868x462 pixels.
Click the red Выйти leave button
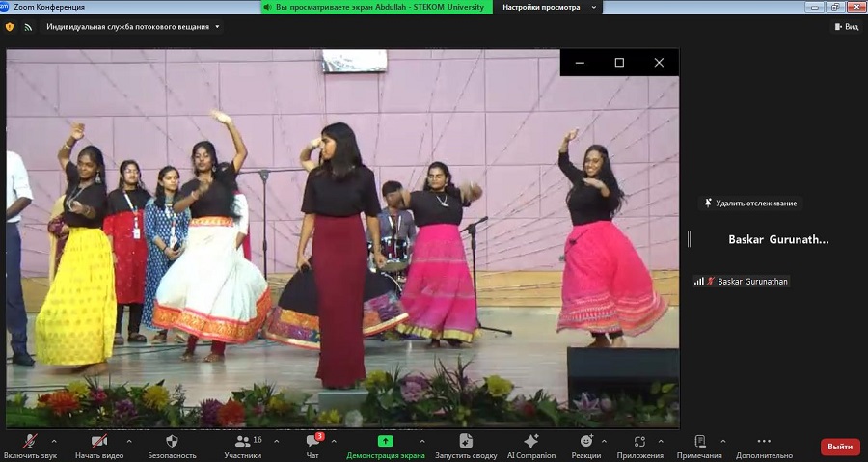(840, 447)
